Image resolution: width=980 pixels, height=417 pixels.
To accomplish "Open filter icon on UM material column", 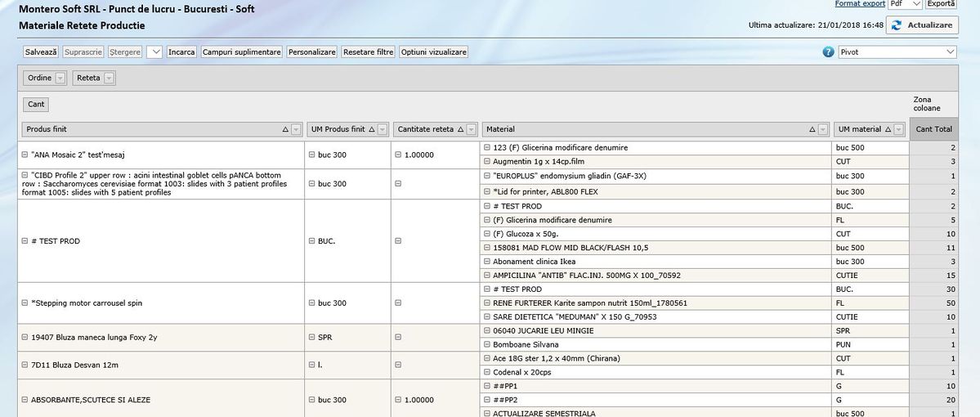I will 899,129.
